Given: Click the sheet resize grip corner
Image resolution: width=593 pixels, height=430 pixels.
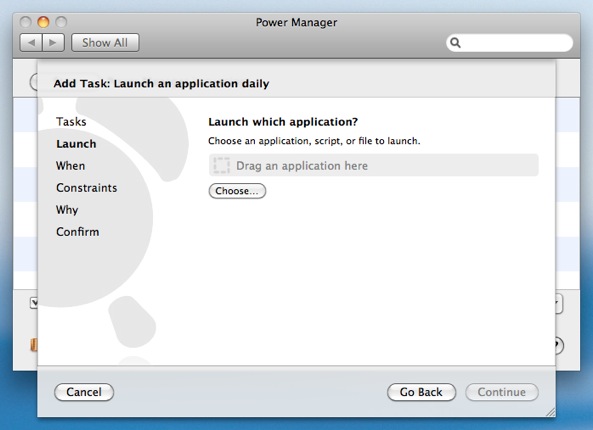Looking at the screenshot, I should tap(551, 412).
